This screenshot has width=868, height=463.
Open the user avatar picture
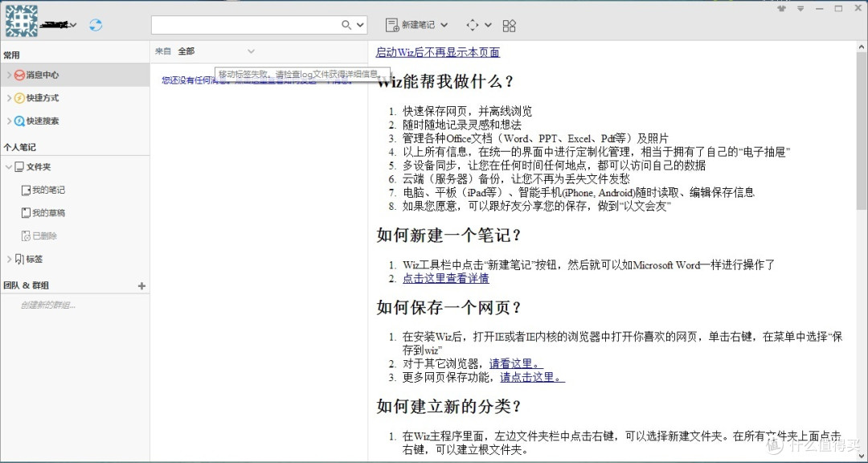[22, 21]
